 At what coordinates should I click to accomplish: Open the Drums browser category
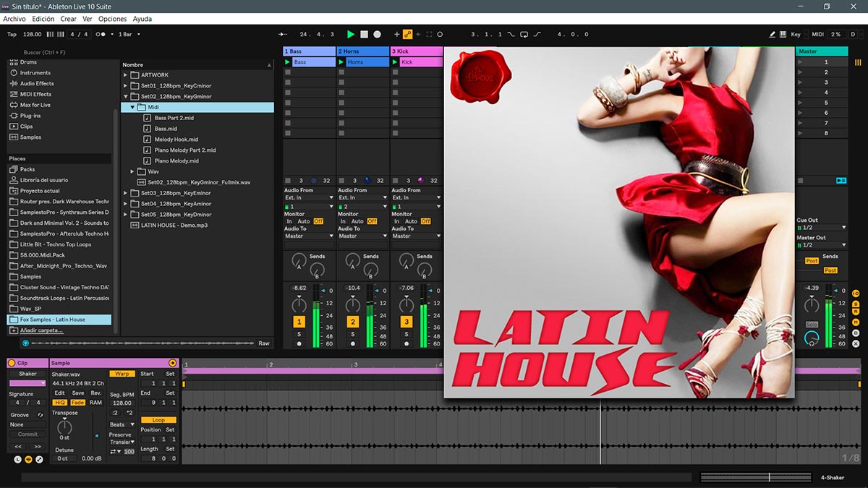pyautogui.click(x=24, y=62)
